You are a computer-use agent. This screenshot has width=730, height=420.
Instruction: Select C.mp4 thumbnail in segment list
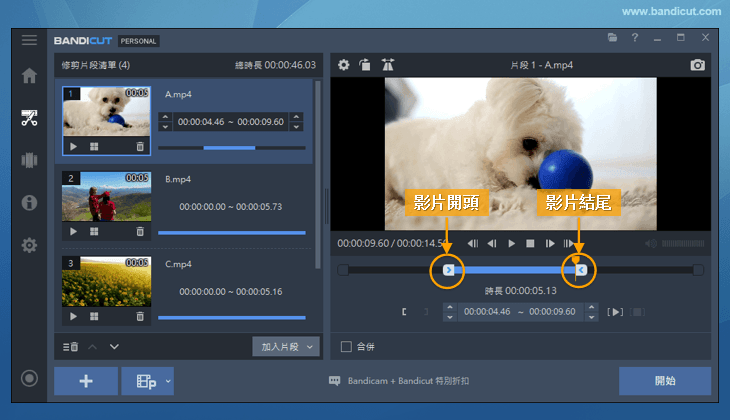[107, 281]
